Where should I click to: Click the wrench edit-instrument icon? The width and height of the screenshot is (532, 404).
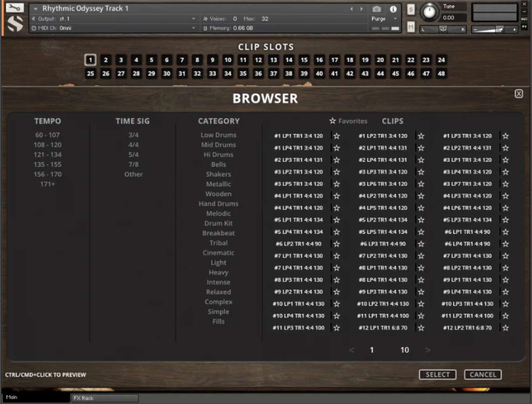point(15,8)
